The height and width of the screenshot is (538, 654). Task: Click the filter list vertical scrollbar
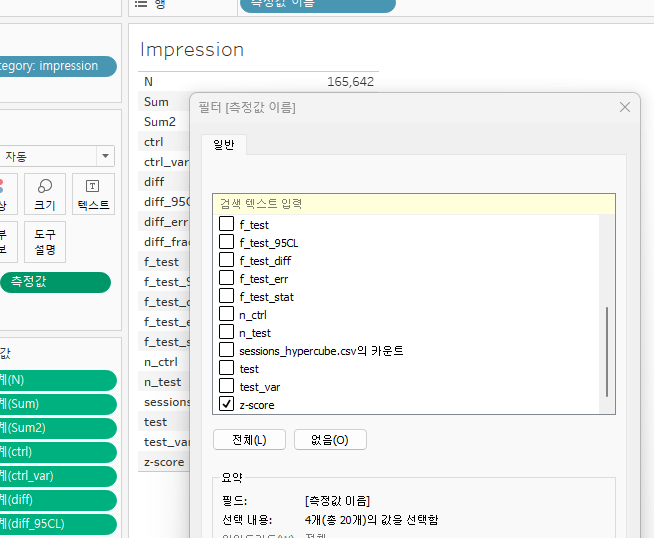click(x=607, y=352)
